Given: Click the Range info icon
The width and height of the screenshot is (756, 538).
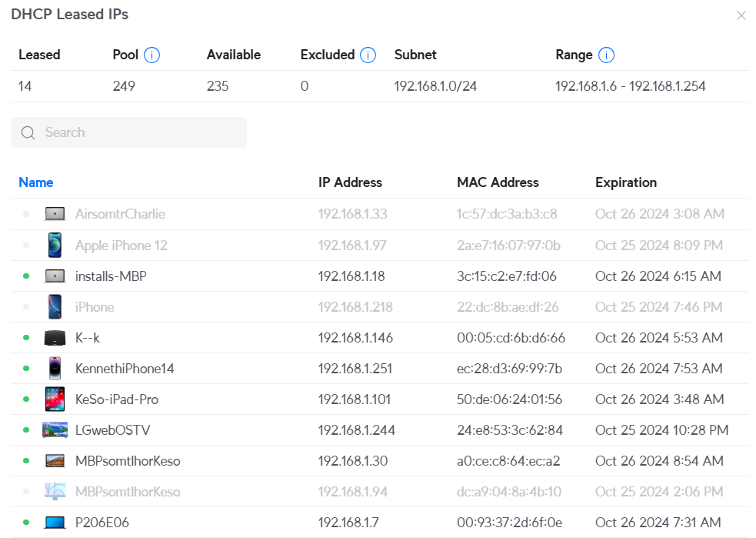Looking at the screenshot, I should 606,55.
